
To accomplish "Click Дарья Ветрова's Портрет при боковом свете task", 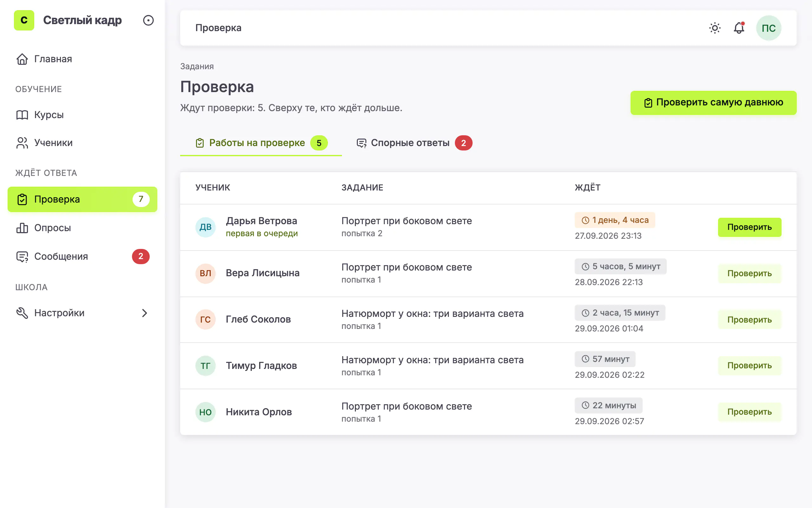I will [407, 221].
